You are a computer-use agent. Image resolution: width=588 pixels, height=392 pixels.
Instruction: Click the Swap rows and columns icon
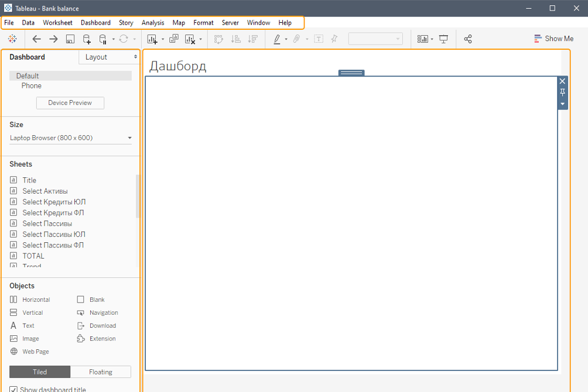click(x=218, y=39)
